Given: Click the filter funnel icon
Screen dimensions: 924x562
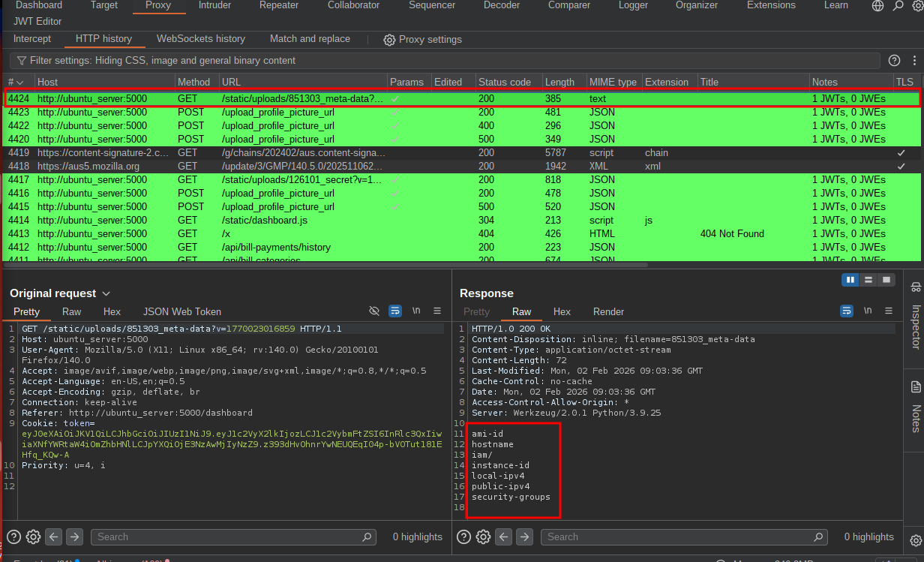Looking at the screenshot, I should pos(20,60).
